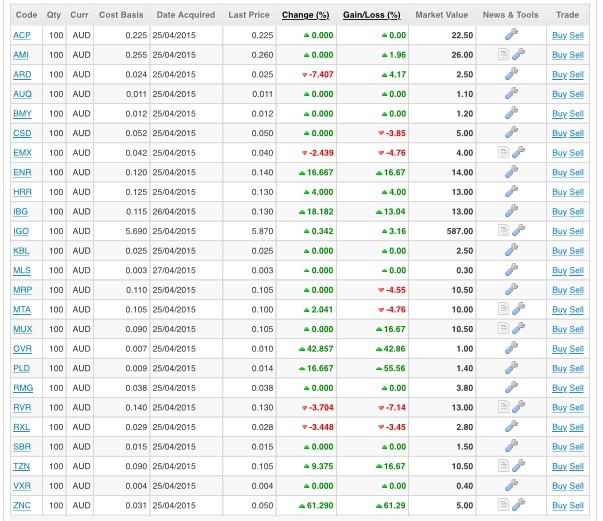This screenshot has width=603, height=521.
Task: Select the 42.857 change value for OVR
Action: (320, 349)
